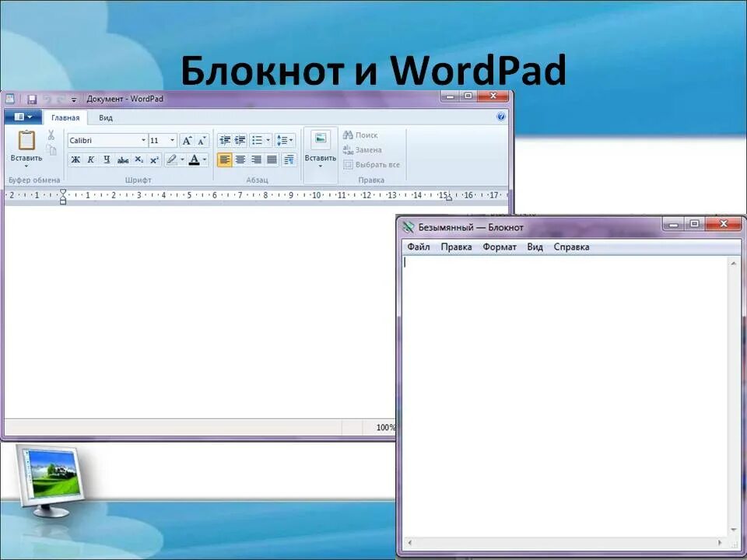The image size is (747, 560).
Task: Expand the Вставить paste options arrow under clipboard
Action: [26, 166]
